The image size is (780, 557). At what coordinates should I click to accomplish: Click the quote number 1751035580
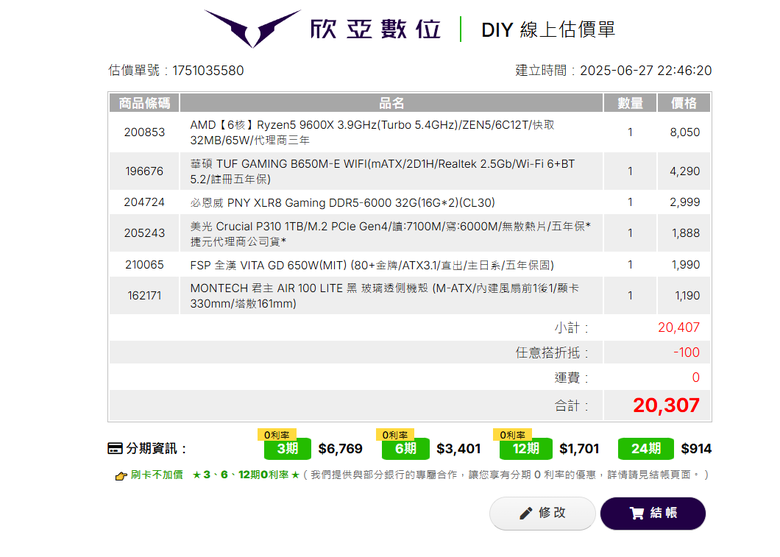coord(208,71)
